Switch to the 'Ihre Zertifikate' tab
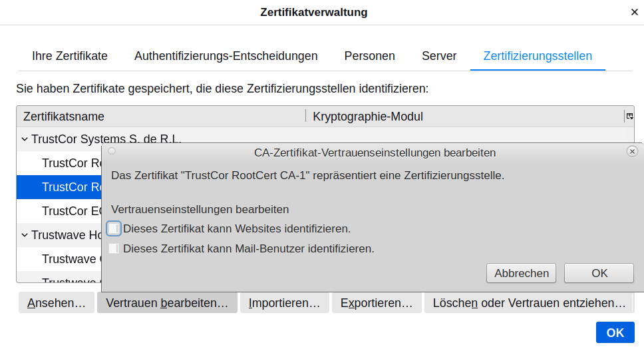This screenshot has width=644, height=347. coord(70,56)
